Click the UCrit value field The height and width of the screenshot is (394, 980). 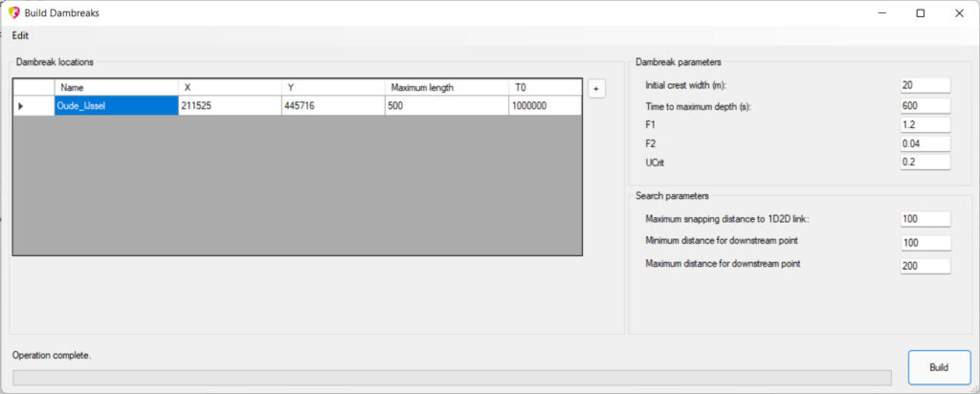click(924, 163)
